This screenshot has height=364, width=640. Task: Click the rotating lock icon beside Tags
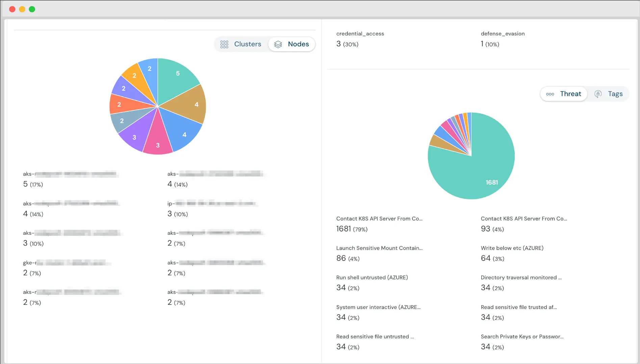pos(598,94)
